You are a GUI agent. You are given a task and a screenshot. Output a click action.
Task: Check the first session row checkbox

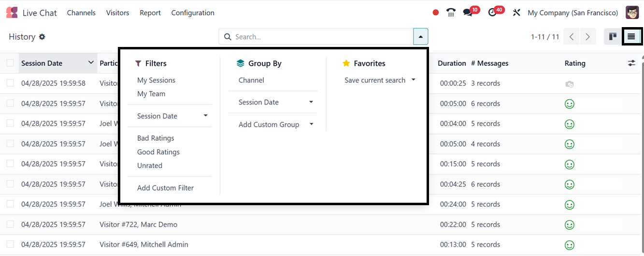pos(10,83)
